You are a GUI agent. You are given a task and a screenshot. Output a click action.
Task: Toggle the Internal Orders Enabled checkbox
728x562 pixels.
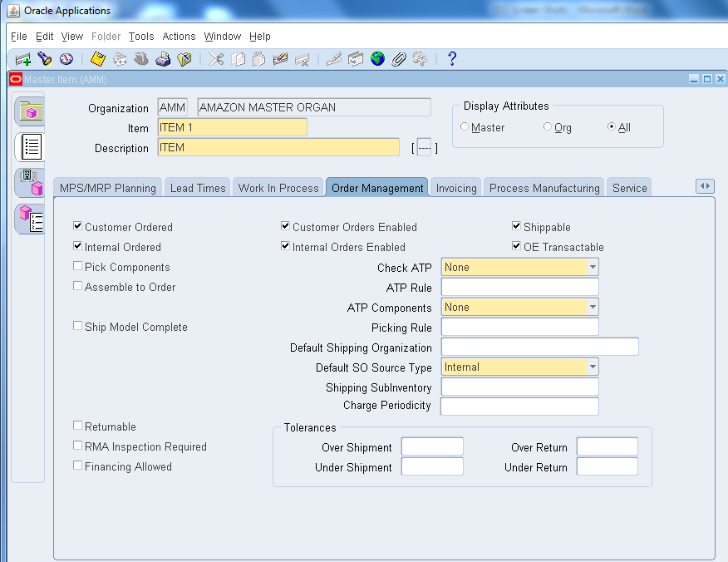pyautogui.click(x=286, y=246)
